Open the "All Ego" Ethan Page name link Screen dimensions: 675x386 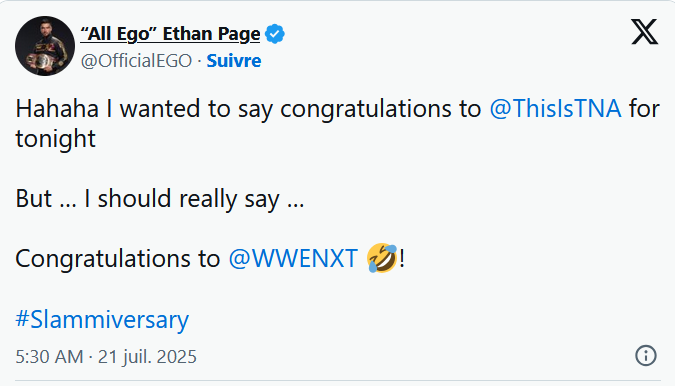tap(170, 34)
